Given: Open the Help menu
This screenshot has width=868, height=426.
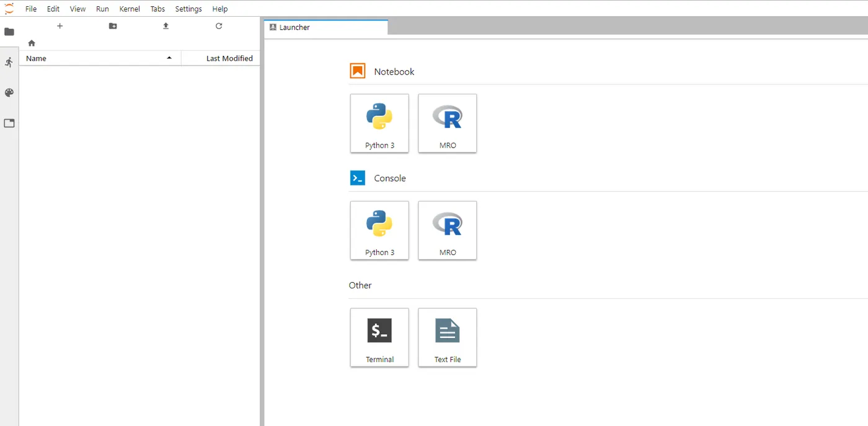Looking at the screenshot, I should [220, 9].
